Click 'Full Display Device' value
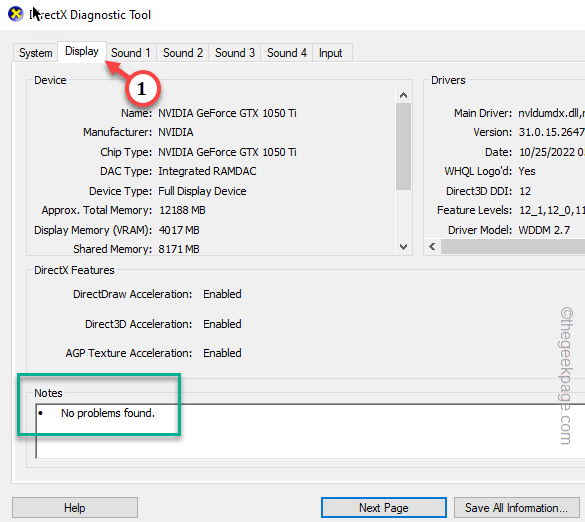Screen dimensions: 585x522 click(202, 191)
